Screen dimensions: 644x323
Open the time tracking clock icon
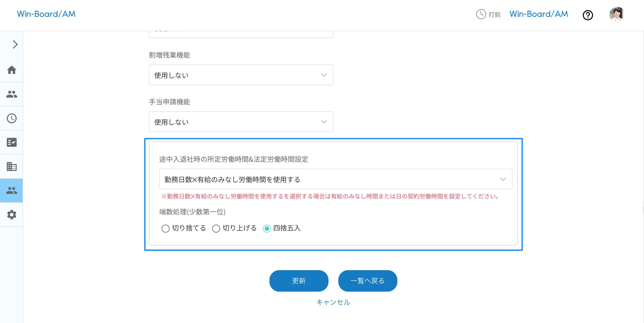[x=11, y=118]
